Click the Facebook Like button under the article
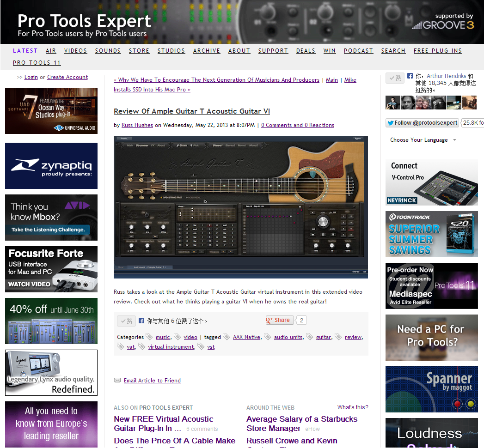The width and height of the screenshot is (484, 448). click(127, 321)
